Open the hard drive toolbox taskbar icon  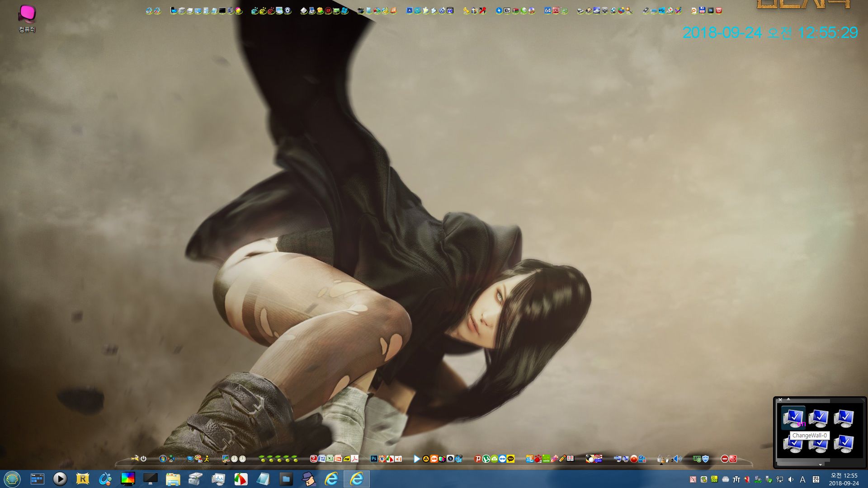(195, 479)
